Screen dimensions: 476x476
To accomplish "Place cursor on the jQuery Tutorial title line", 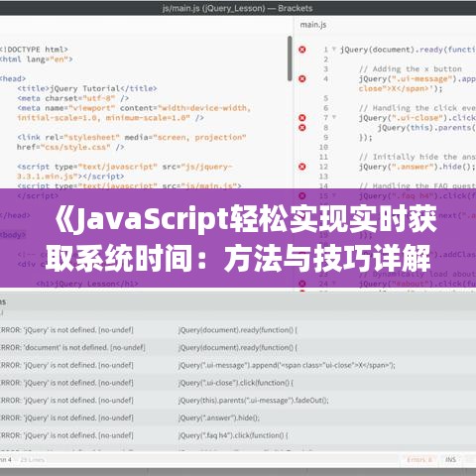I will click(x=87, y=88).
